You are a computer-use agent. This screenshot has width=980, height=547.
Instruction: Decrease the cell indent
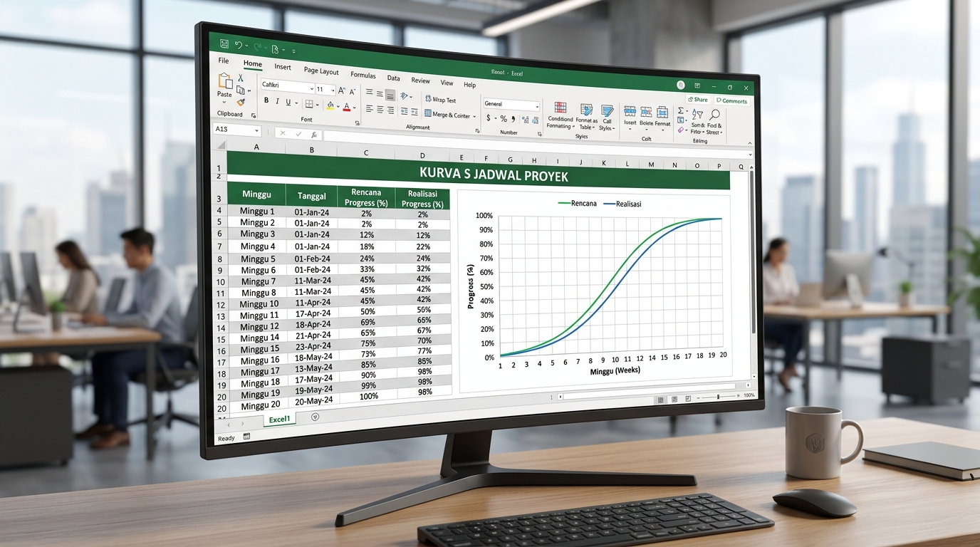coord(404,111)
